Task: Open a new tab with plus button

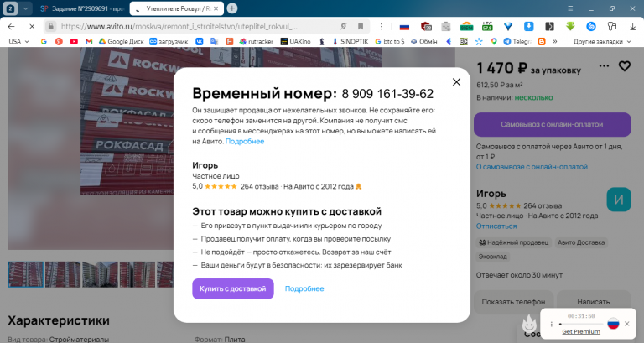Action: (232, 8)
